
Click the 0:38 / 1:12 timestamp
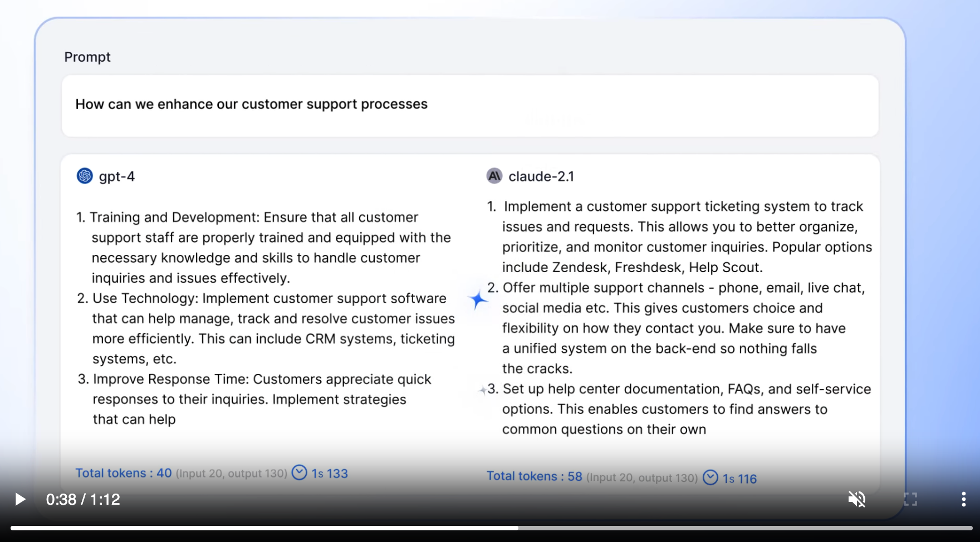[x=83, y=499]
